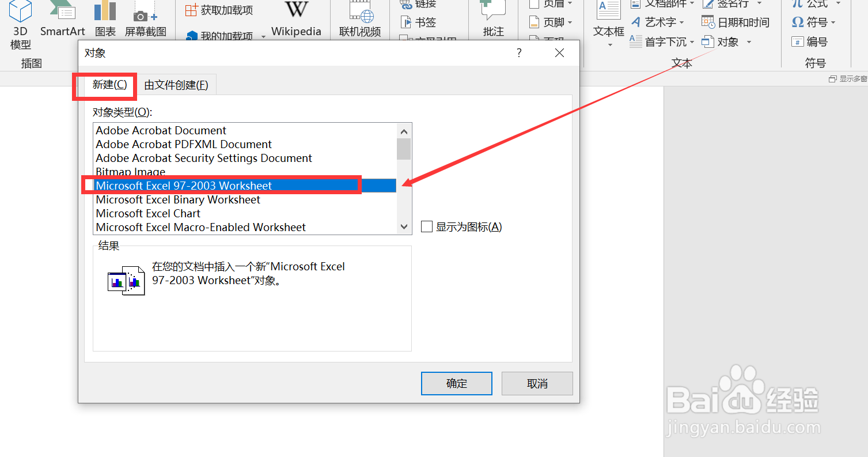This screenshot has height=457, width=868.
Task: Insert a 编号 number
Action: [x=810, y=41]
